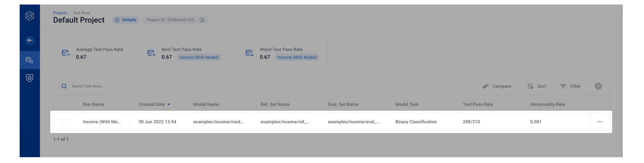Toggle Created Date sort arrow

pos(169,105)
